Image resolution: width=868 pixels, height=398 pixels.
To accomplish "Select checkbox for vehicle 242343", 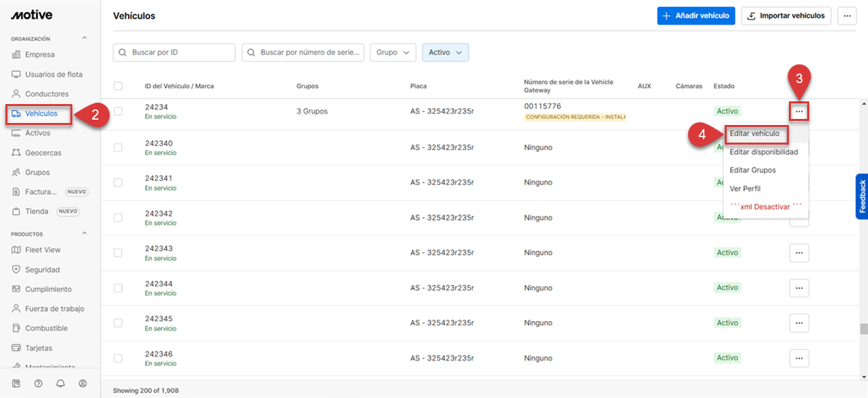I will (x=118, y=253).
